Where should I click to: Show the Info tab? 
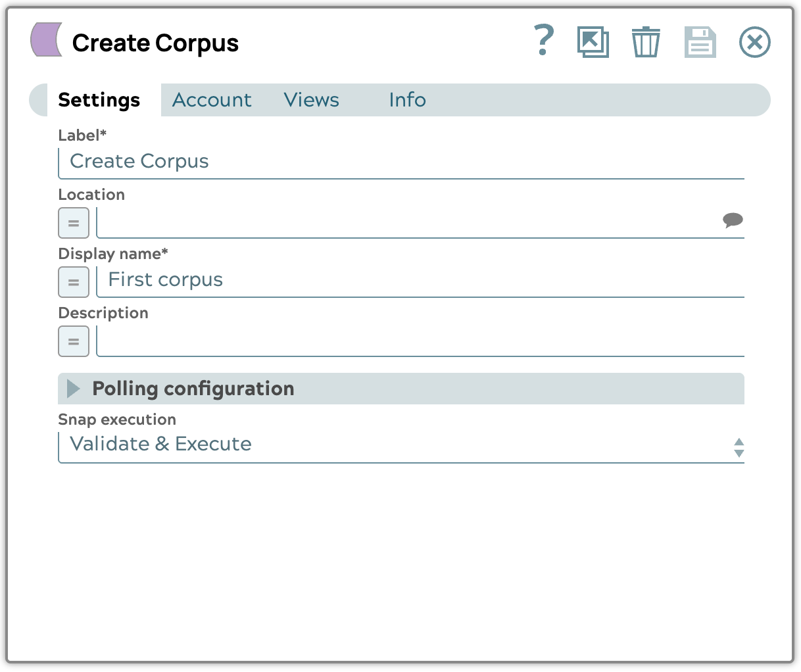[407, 100]
